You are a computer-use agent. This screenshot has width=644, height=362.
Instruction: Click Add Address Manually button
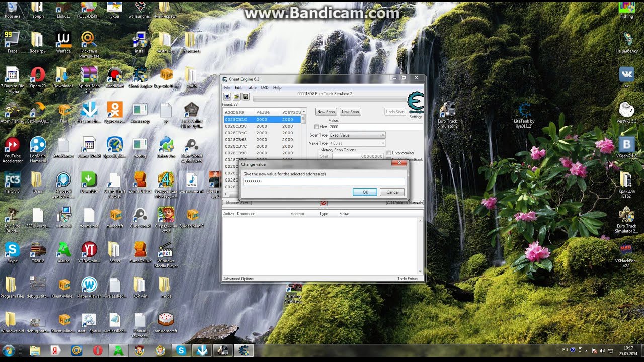(x=405, y=203)
